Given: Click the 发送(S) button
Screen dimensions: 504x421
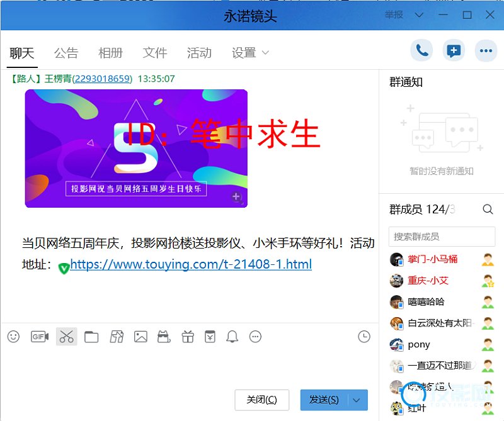Looking at the screenshot, I should 324,400.
